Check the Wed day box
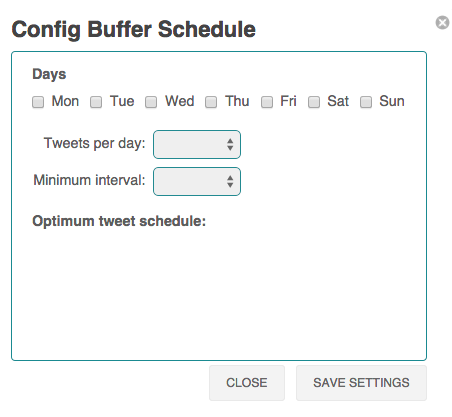The width and height of the screenshot is (452, 417). [x=151, y=102]
